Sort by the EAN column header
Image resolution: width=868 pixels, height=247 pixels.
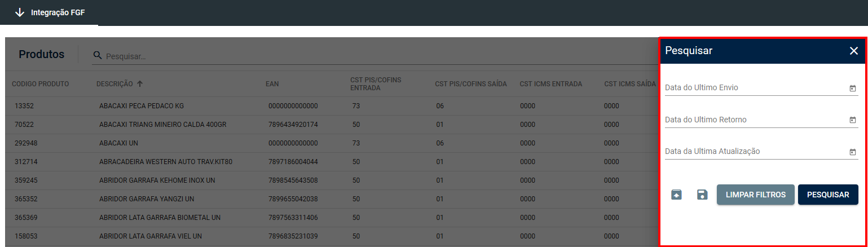[x=272, y=84]
